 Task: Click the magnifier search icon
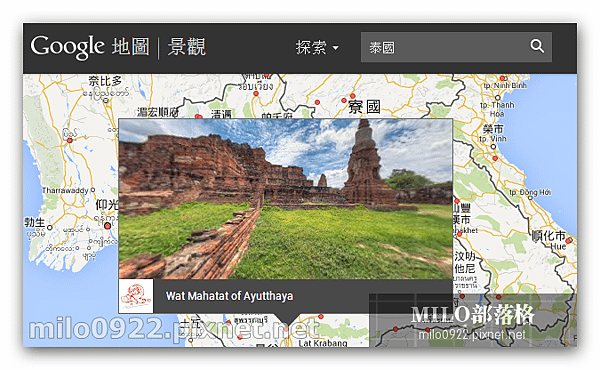click(537, 46)
